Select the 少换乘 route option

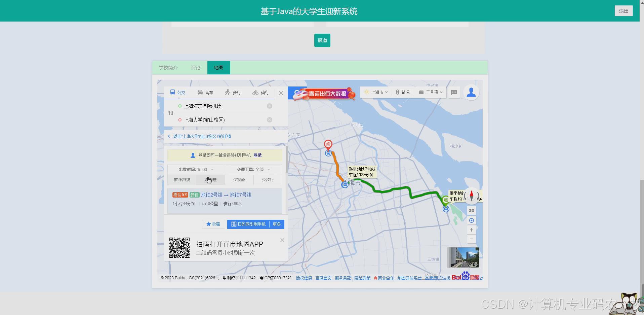click(x=239, y=180)
